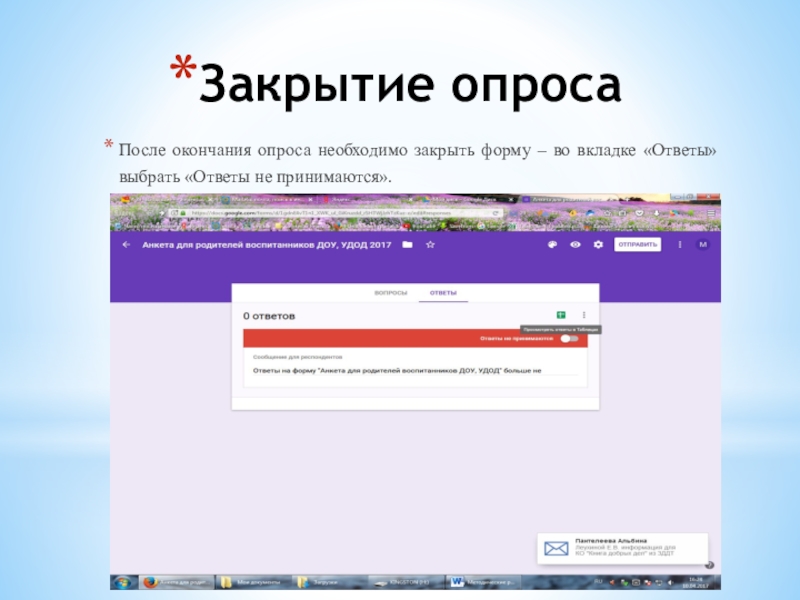The height and width of the screenshot is (600, 800).
Task: Toggle the 'Ответы не принимаются' switch
Action: tap(569, 339)
